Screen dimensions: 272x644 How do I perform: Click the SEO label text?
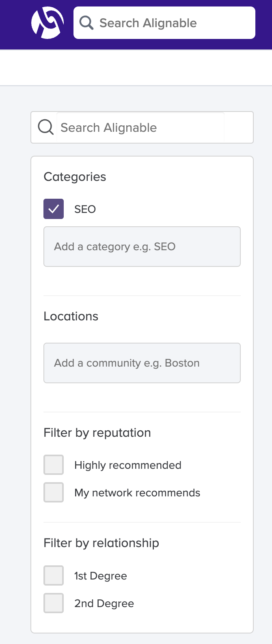click(x=85, y=209)
